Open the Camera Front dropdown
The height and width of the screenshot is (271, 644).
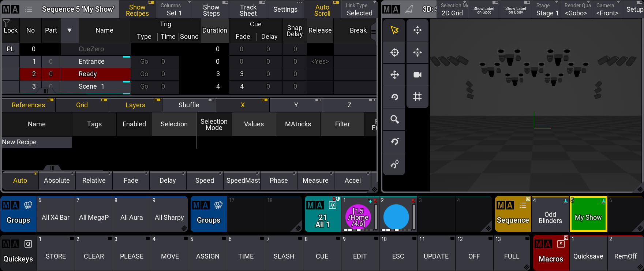(607, 10)
